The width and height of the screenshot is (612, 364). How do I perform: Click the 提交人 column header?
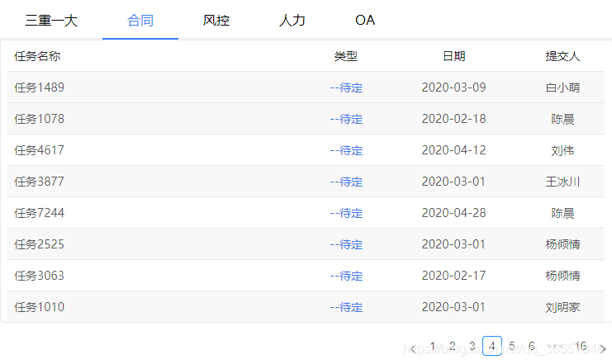tap(562, 56)
